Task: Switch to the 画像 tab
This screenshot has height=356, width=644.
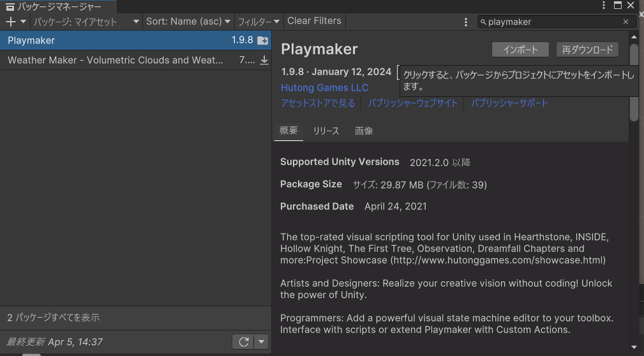Action: coord(364,131)
